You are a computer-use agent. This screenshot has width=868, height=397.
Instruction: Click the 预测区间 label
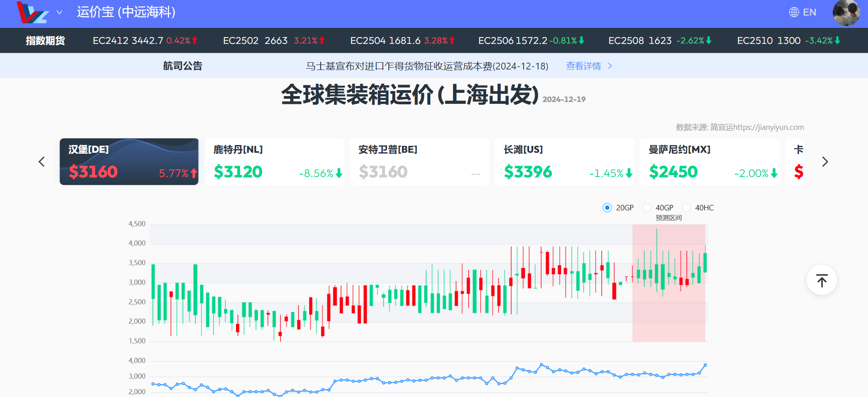point(669,218)
